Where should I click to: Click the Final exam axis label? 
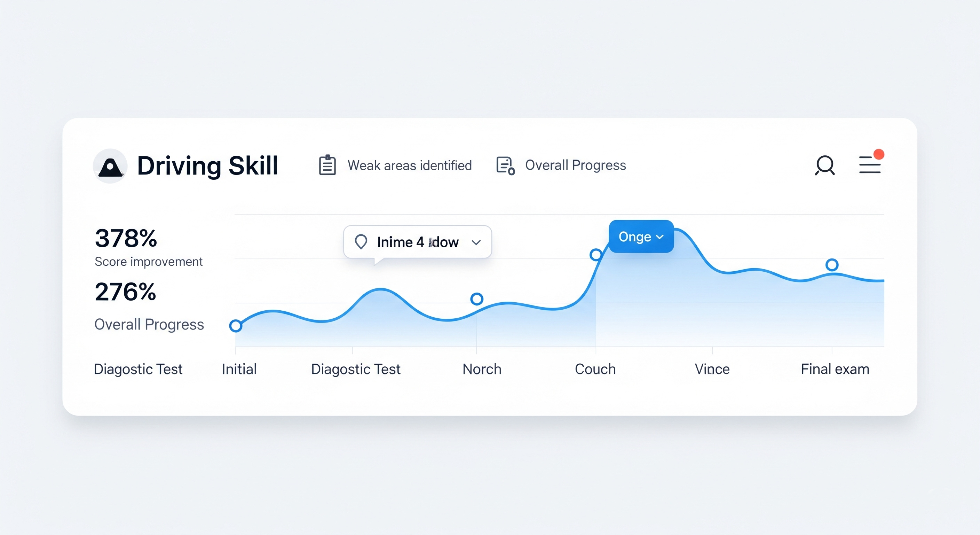pyautogui.click(x=835, y=369)
